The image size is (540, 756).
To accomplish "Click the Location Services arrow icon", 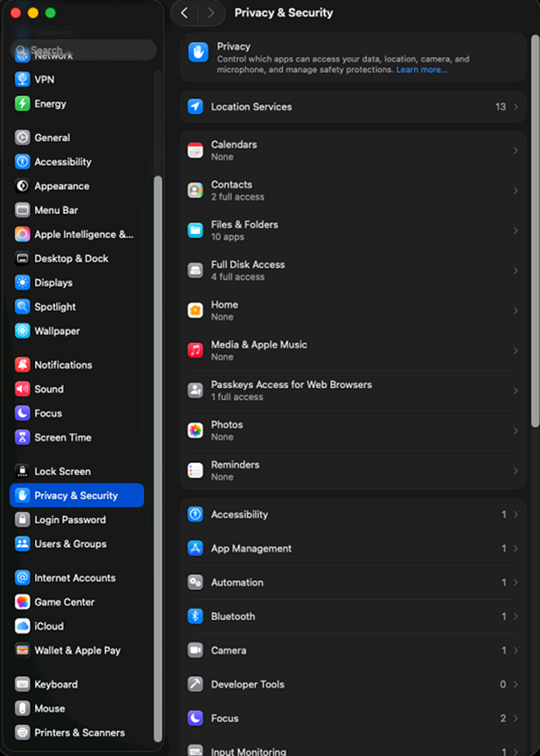I will [195, 107].
